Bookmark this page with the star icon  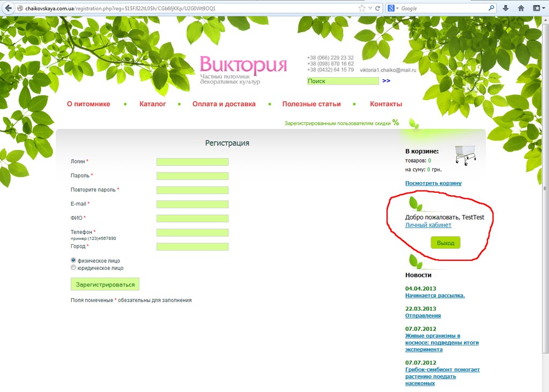point(362,9)
